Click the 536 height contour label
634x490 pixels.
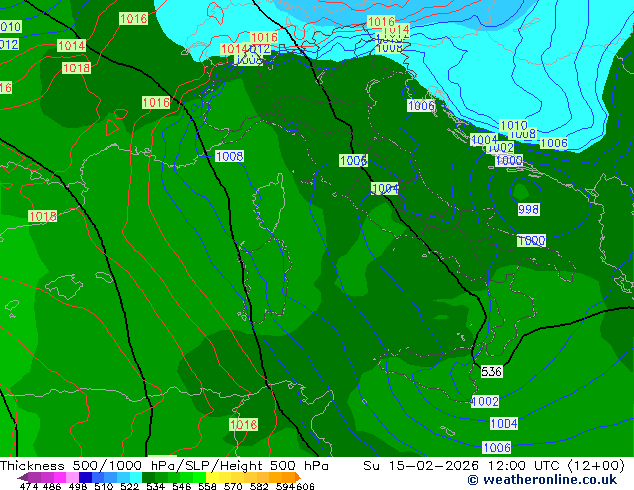[491, 372]
